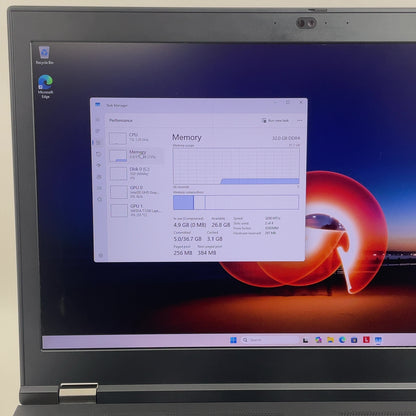Image resolution: width=416 pixels, height=416 pixels.
Task: Open the Services sidebar icon
Action: click(100, 199)
